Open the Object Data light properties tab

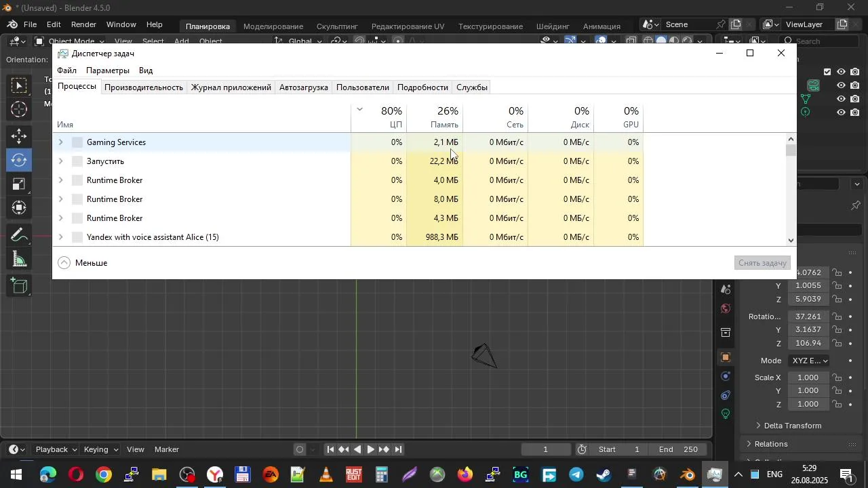click(726, 414)
